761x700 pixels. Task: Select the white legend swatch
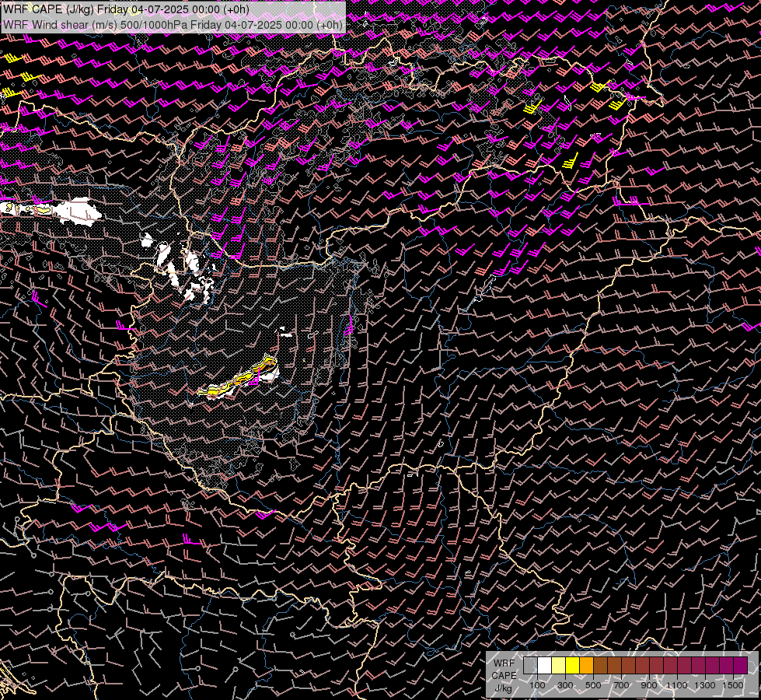pos(544,666)
